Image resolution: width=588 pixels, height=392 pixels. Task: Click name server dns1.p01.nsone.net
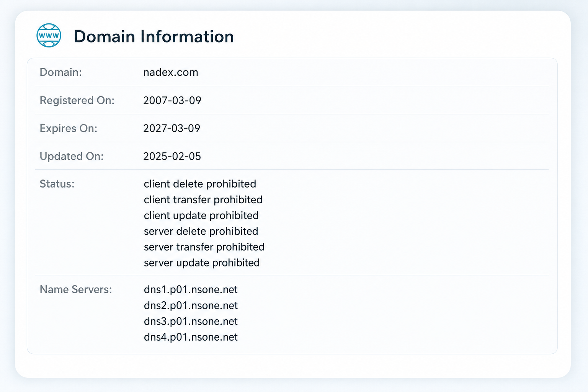191,290
